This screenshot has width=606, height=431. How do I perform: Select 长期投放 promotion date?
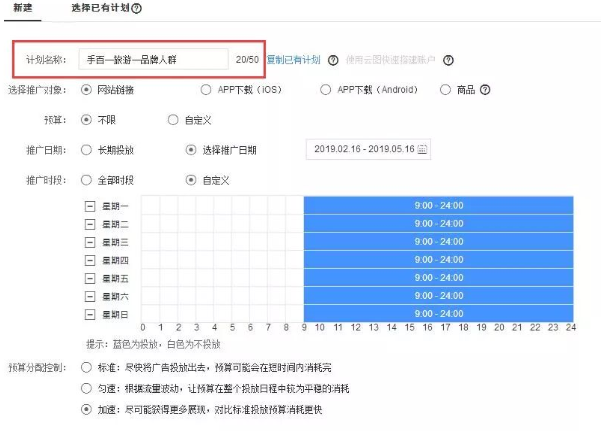click(x=86, y=150)
